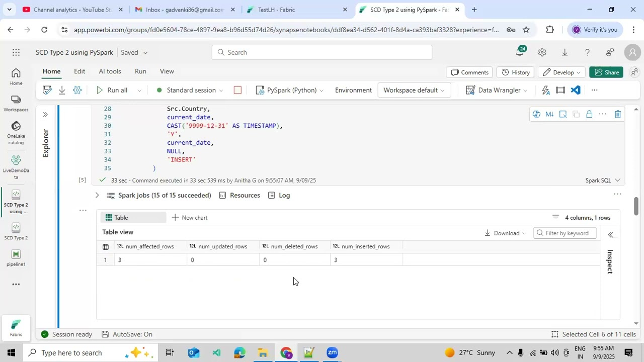This screenshot has width=644, height=362.
Task: Open notebook in VS Code icon
Action: tap(576, 90)
